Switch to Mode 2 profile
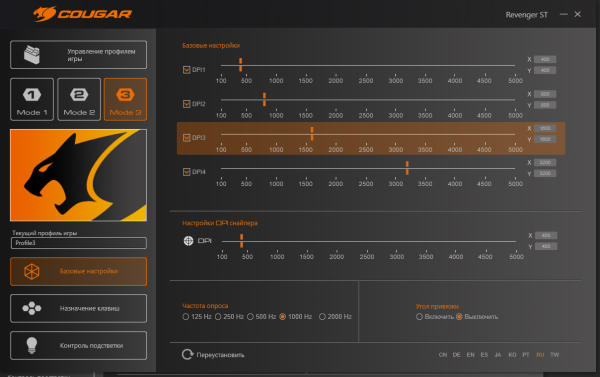The width and height of the screenshot is (600, 377). point(79,100)
